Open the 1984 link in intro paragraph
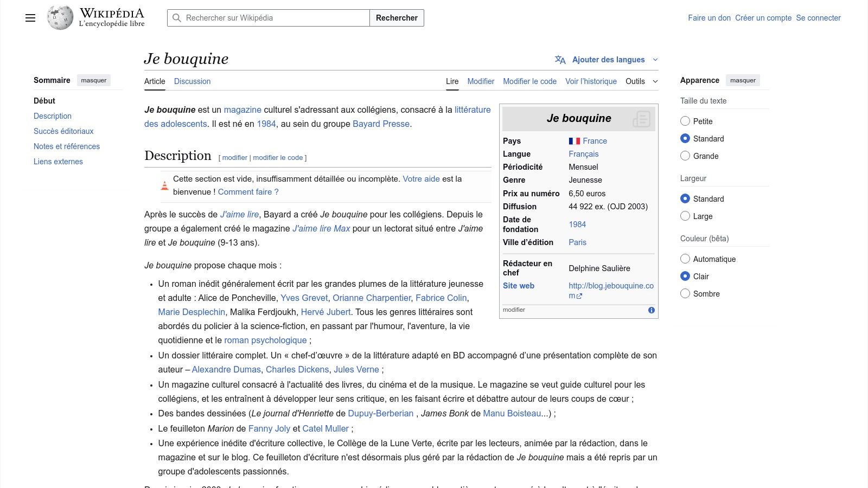The height and width of the screenshot is (488, 868). (266, 124)
